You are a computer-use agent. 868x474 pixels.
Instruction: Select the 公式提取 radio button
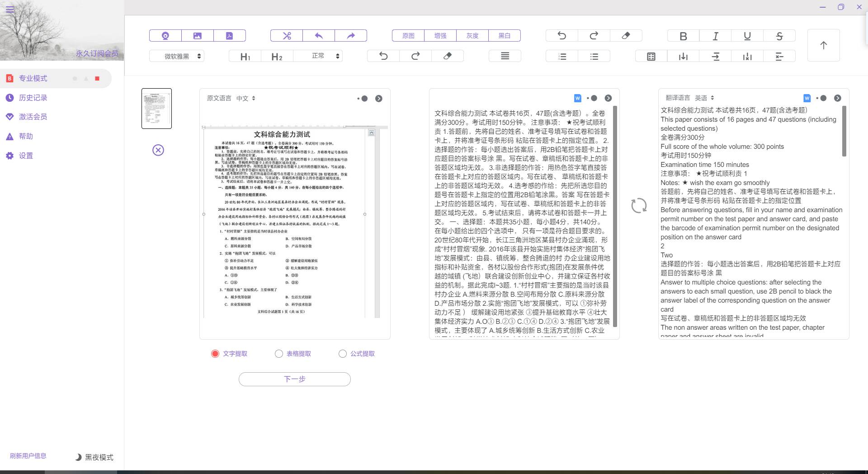point(343,354)
